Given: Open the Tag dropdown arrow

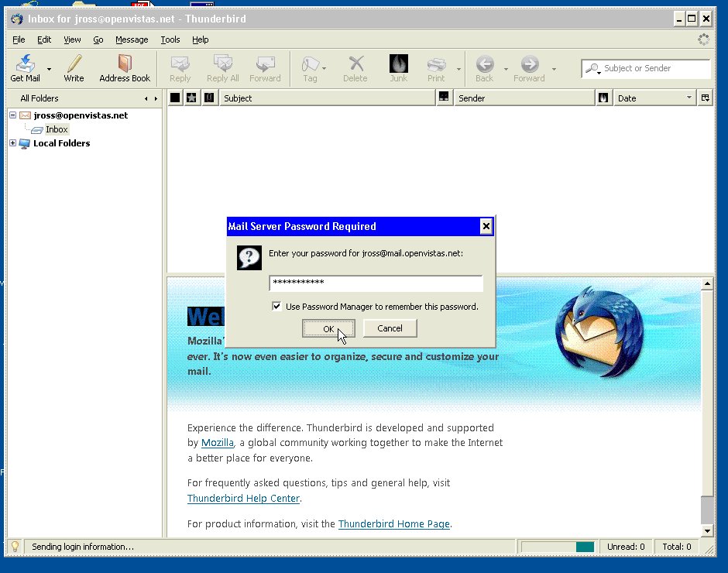Looking at the screenshot, I should pyautogui.click(x=324, y=69).
